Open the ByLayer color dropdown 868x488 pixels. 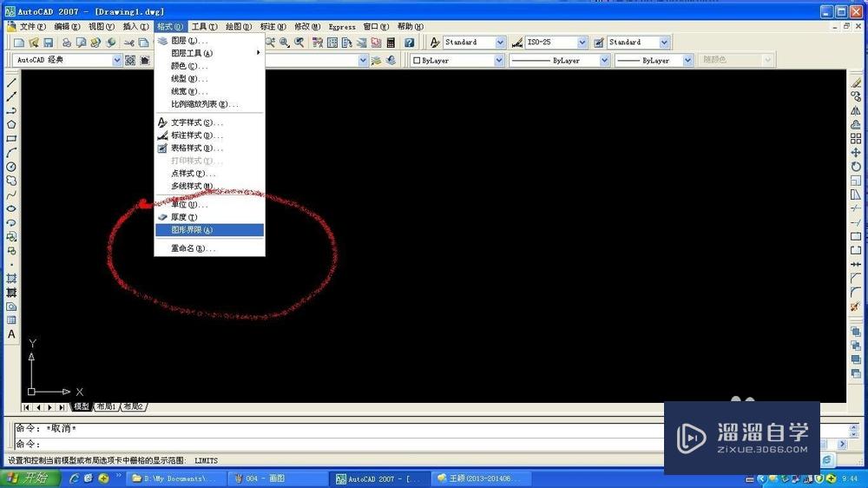[x=498, y=61]
